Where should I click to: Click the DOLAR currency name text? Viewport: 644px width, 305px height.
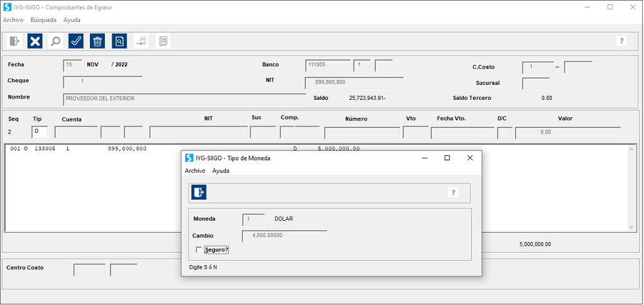pyautogui.click(x=284, y=219)
